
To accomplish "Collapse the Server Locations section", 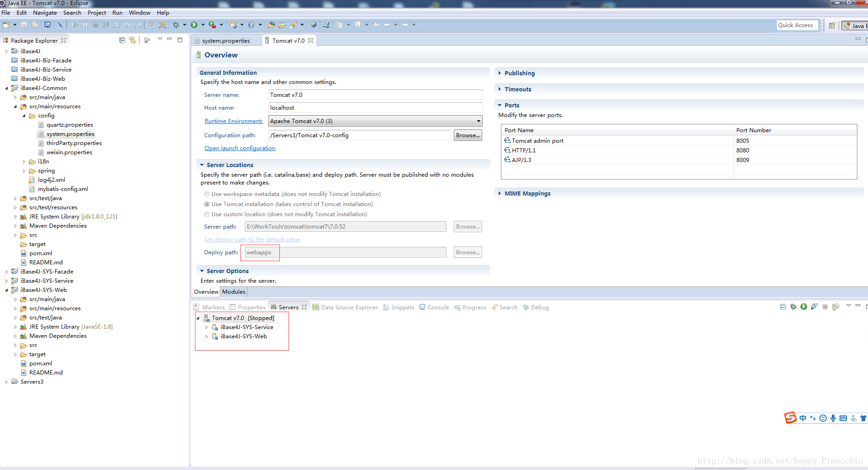I will coord(202,165).
